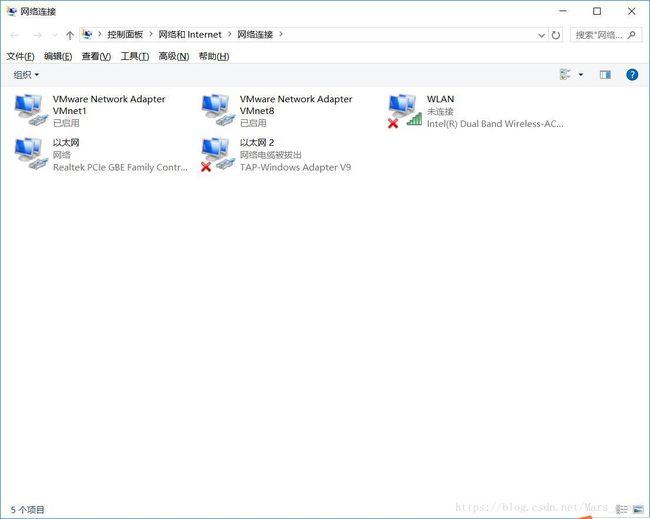650x519 pixels.
Task: Expand chevron after 网络连接 breadcrumb
Action: coord(281,34)
